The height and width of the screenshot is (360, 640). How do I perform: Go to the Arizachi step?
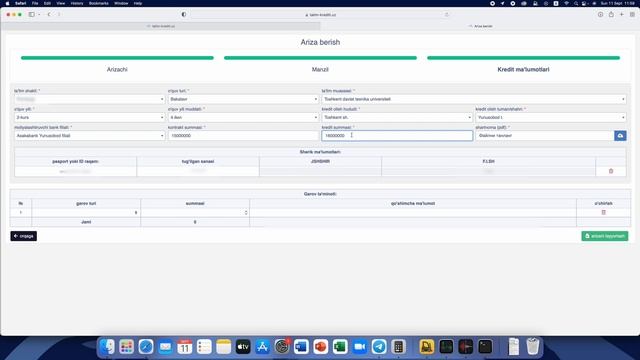click(x=117, y=69)
